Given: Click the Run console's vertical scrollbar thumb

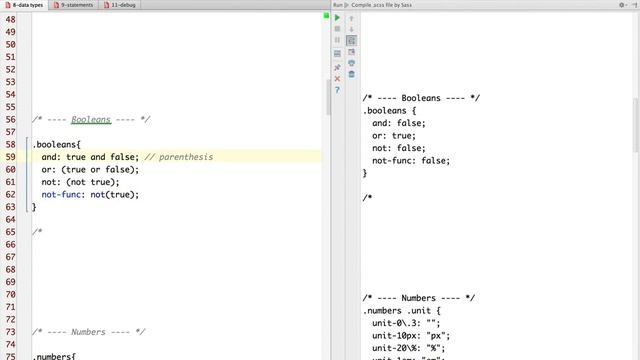Looking at the screenshot, I should coord(636,125).
